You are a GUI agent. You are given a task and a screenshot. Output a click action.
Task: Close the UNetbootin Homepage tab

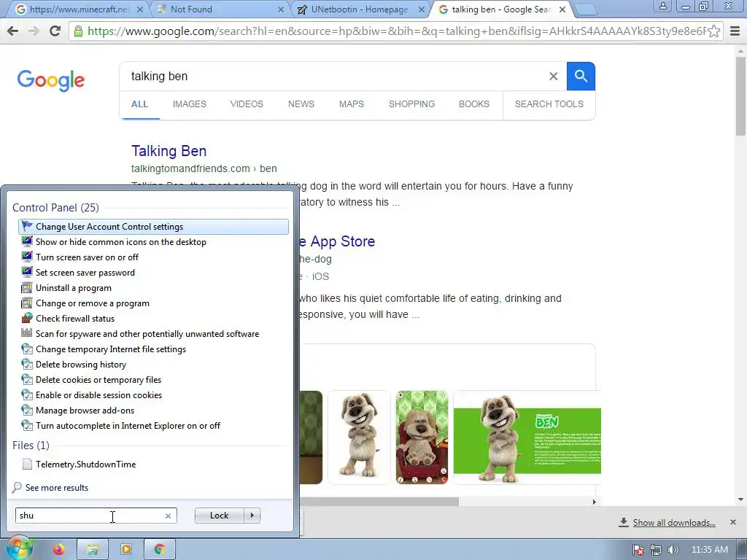421,9
